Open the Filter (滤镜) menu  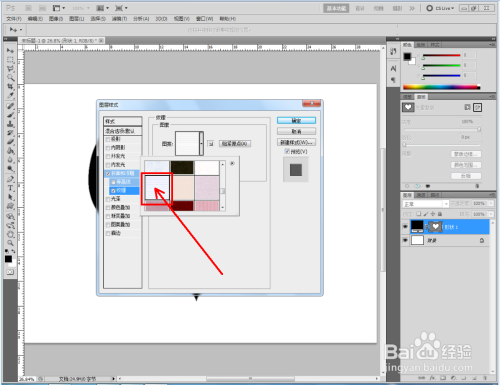(x=119, y=19)
